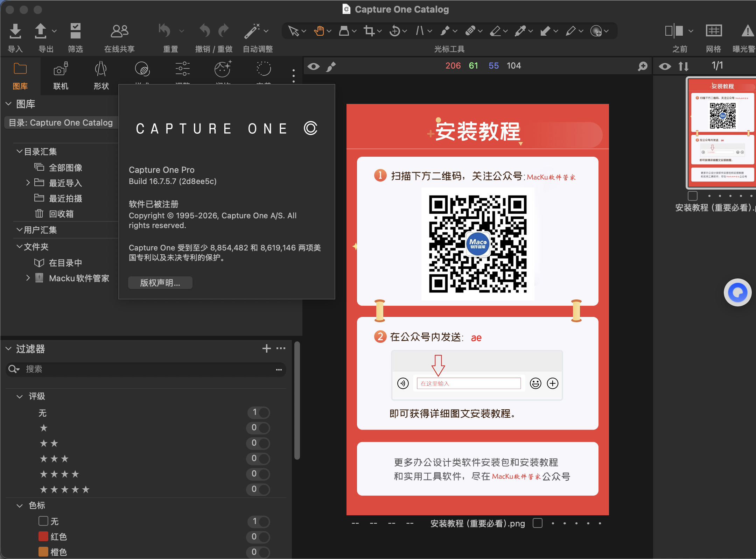
Task: Toggle the viewer eye visibility icon
Action: (314, 66)
